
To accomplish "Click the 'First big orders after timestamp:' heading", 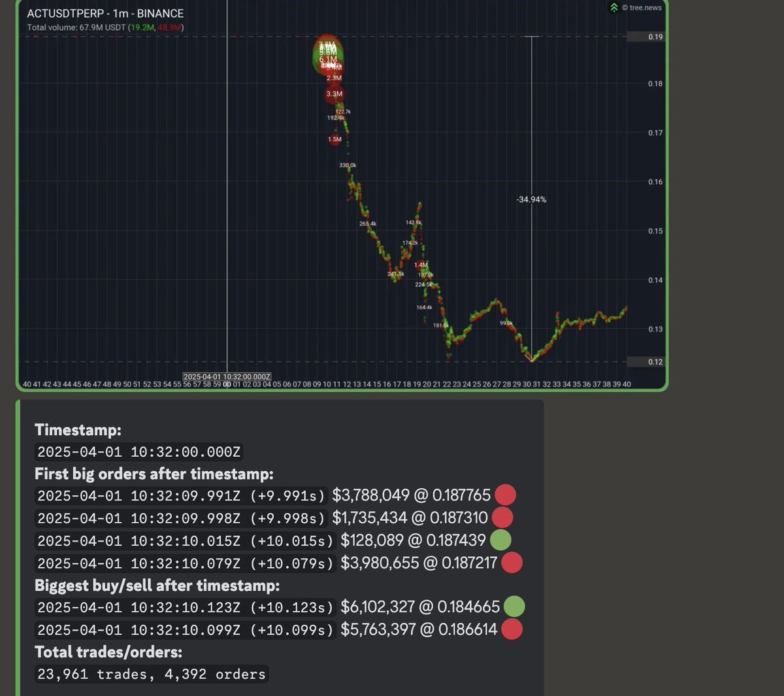I will 154,474.
